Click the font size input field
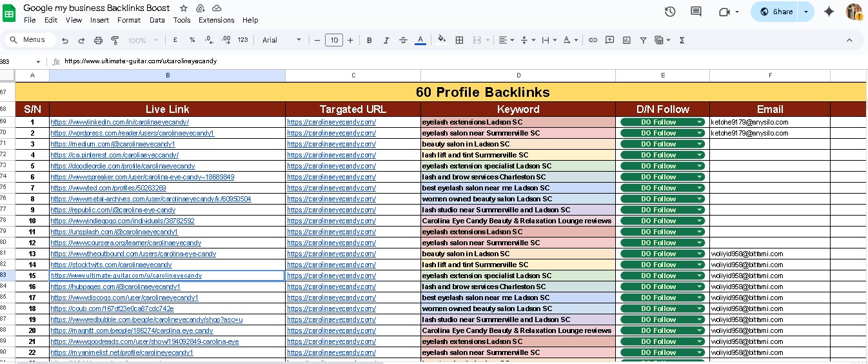868x364 pixels. tap(333, 40)
